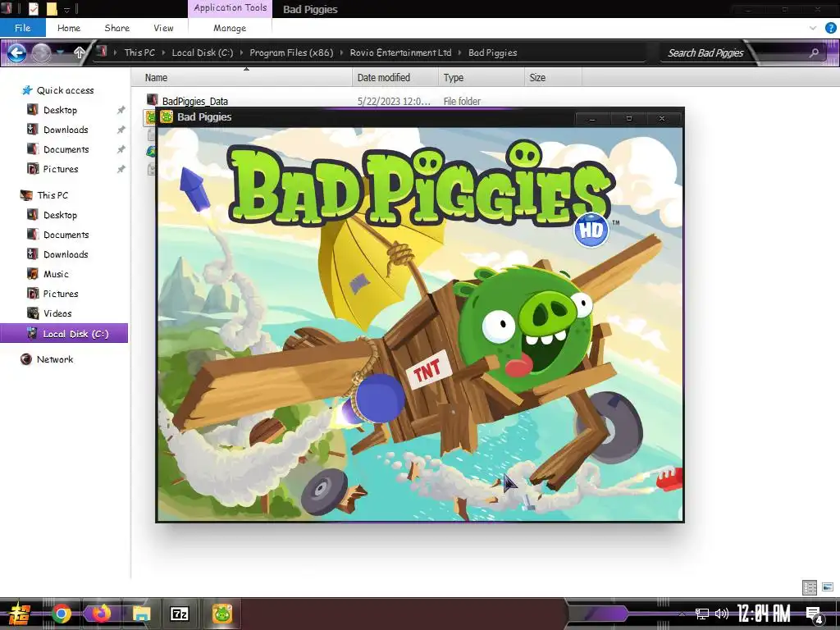
Task: Click the New Folder quick access icon
Action: click(x=52, y=8)
